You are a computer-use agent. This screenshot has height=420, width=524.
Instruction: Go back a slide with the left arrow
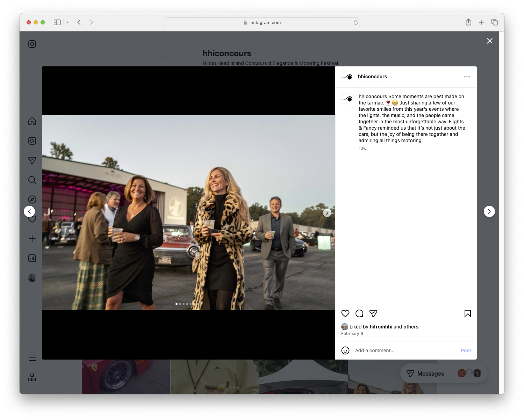29,211
